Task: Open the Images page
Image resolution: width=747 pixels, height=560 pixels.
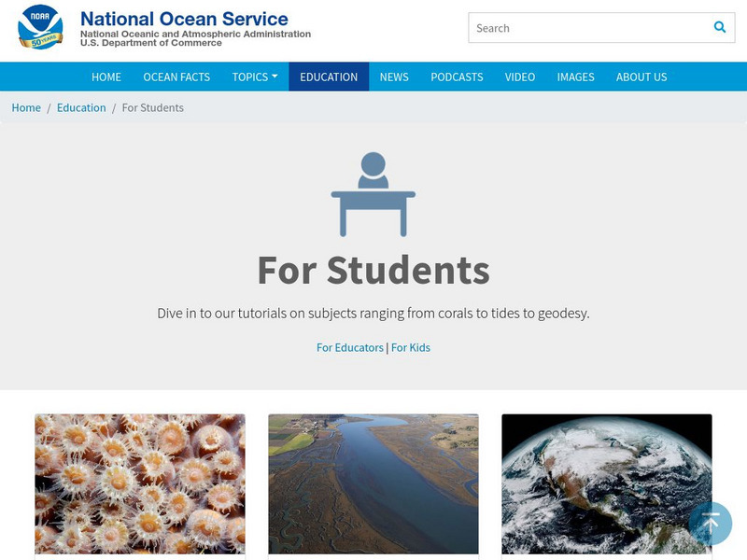Action: pyautogui.click(x=575, y=77)
